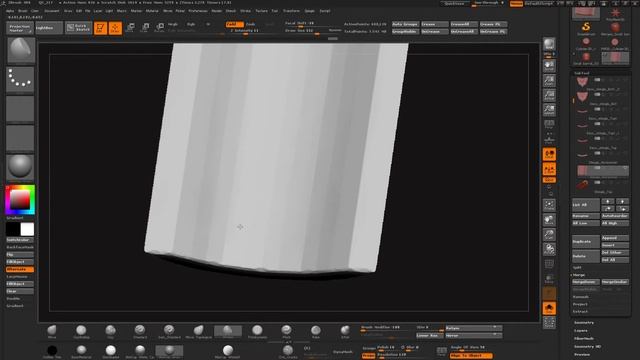Select the PolyMesh3D star tool
Screen dimensions: 640x360
(615, 14)
